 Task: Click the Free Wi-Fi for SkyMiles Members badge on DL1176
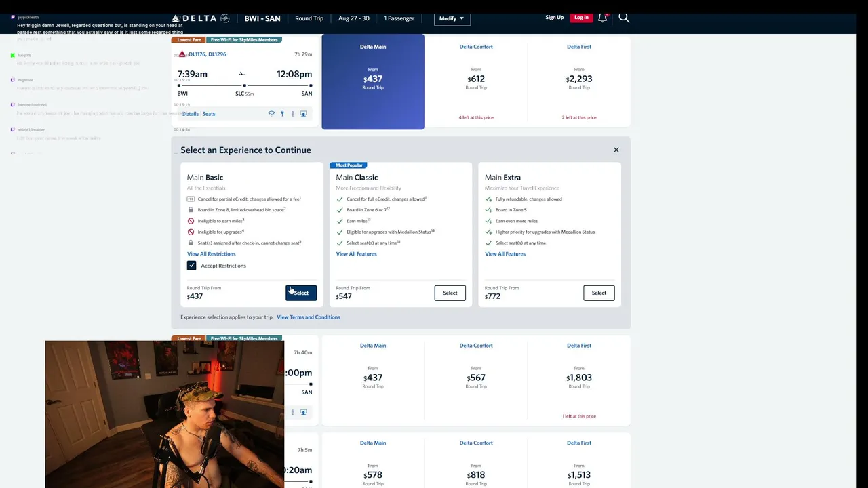coord(244,40)
